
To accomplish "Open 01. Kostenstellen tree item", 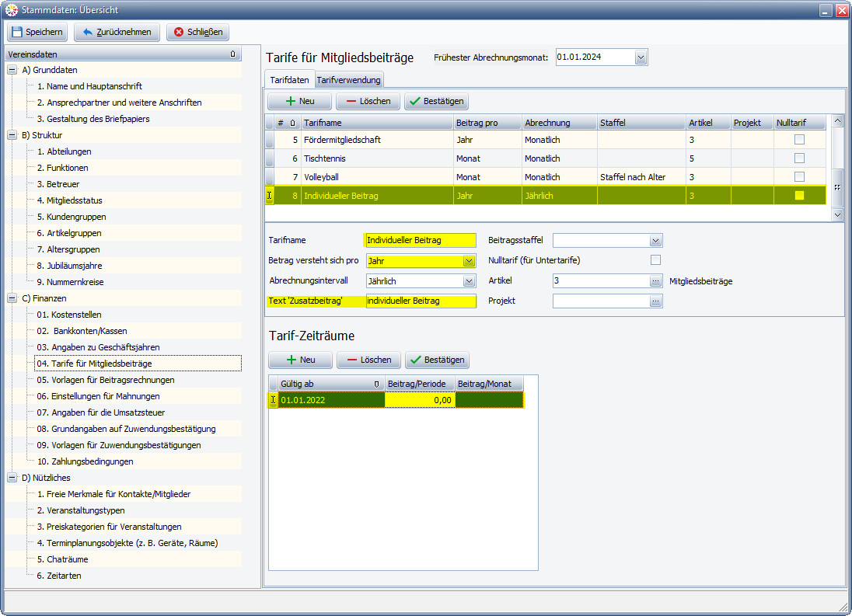I will click(68, 315).
